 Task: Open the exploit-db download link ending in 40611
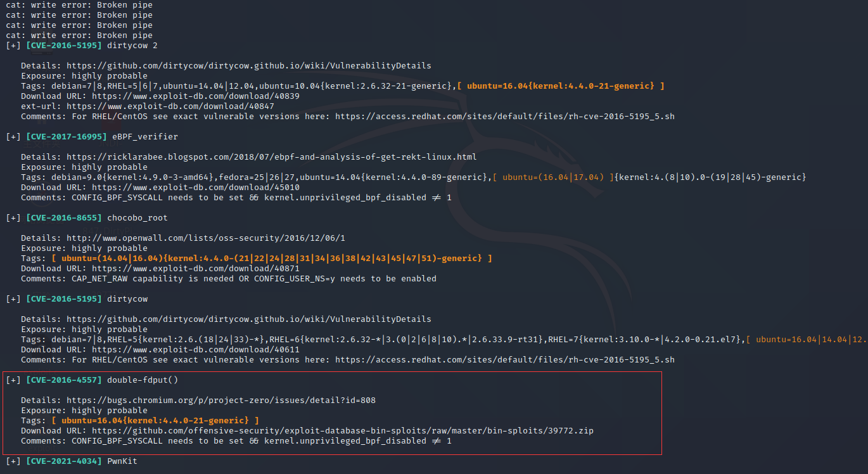click(x=196, y=350)
